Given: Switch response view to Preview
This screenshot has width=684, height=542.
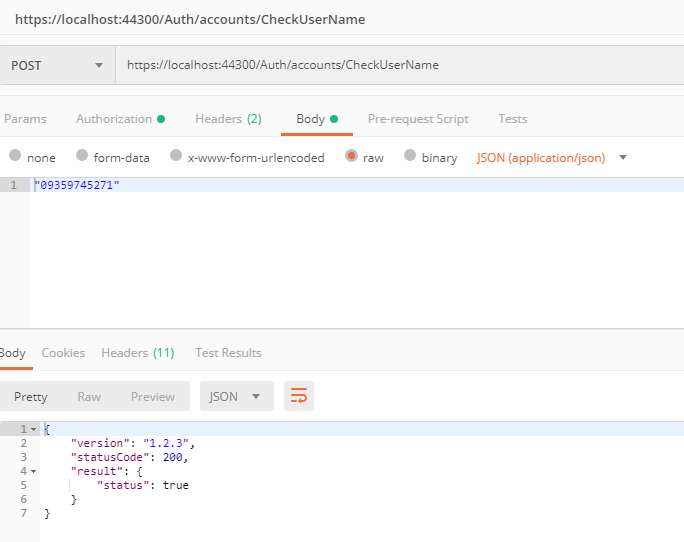Looking at the screenshot, I should 153,397.
